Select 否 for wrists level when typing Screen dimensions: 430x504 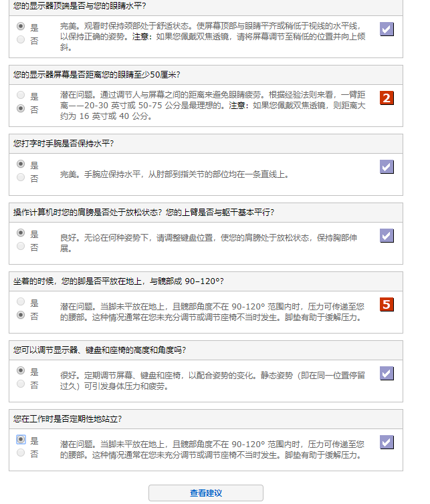[21, 177]
